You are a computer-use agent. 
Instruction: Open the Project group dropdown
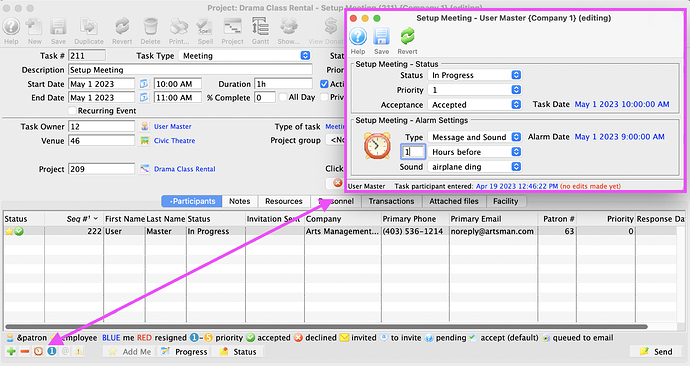coord(335,140)
